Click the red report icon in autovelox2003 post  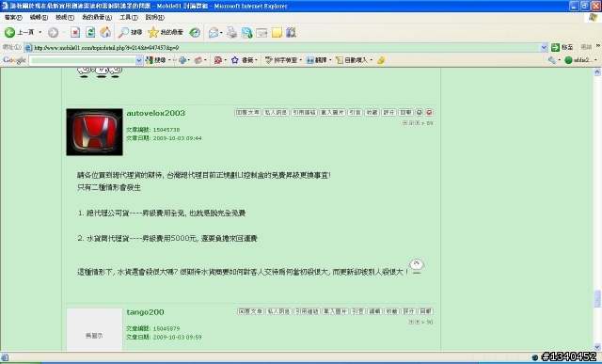tap(429, 113)
